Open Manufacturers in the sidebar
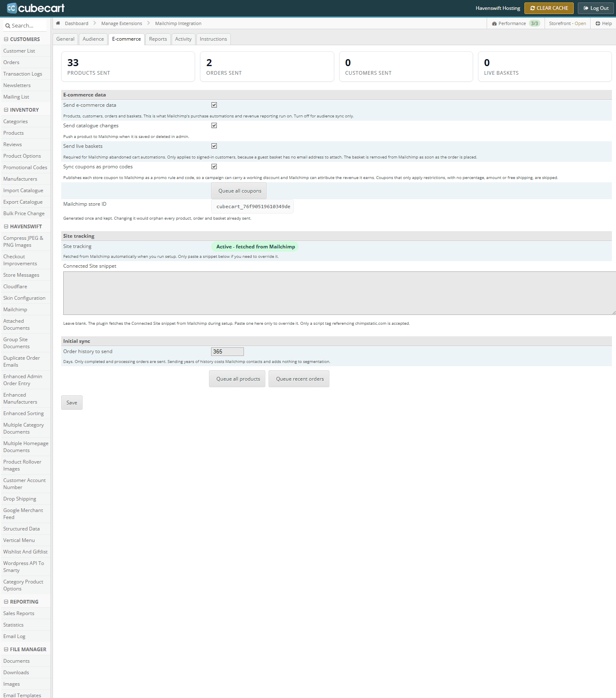 pyautogui.click(x=20, y=179)
